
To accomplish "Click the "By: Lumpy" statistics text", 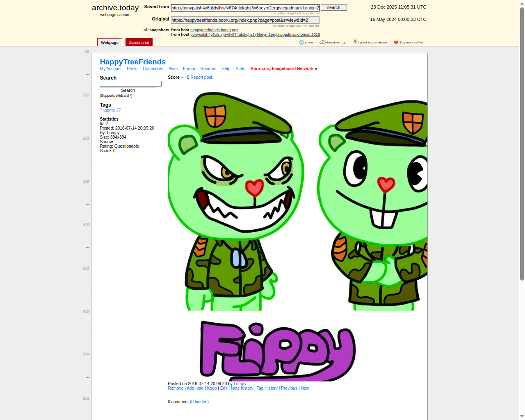I will [x=110, y=133].
